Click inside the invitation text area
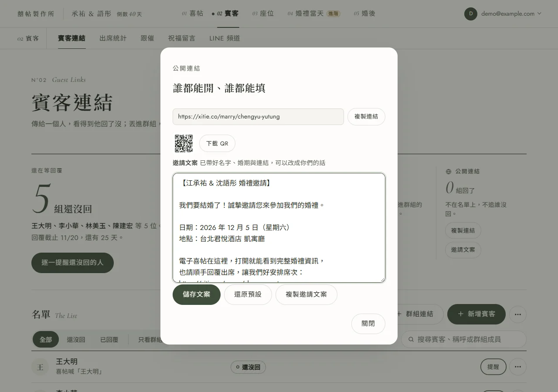 coord(279,228)
